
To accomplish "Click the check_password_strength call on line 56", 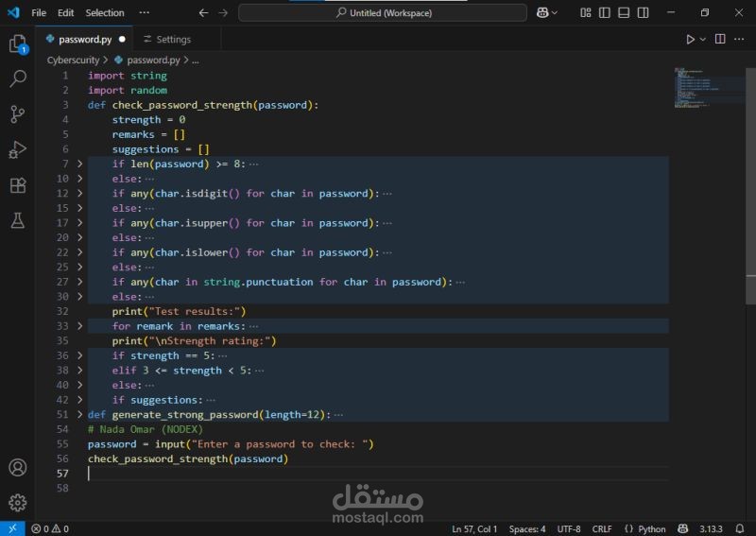I will coord(187,458).
